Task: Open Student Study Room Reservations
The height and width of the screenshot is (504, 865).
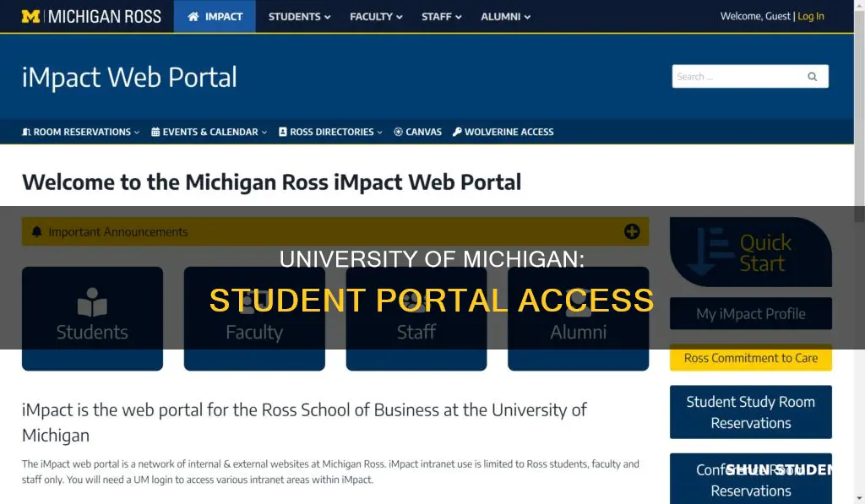Action: (751, 412)
